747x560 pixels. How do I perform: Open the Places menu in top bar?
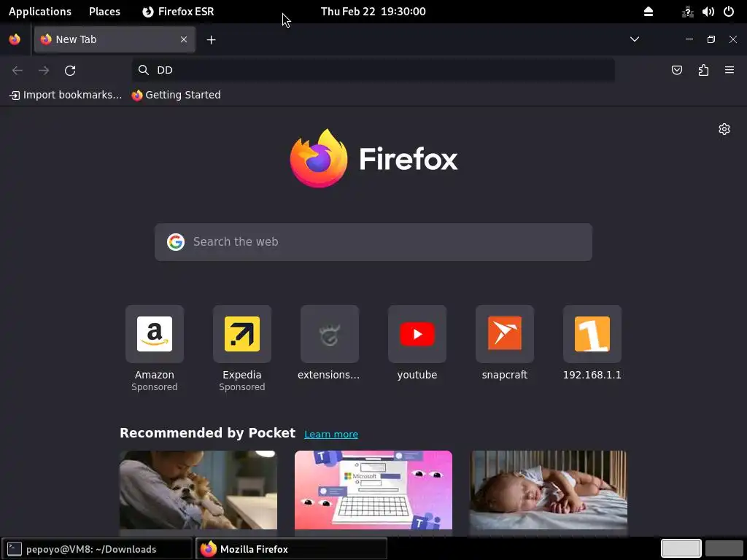[104, 12]
